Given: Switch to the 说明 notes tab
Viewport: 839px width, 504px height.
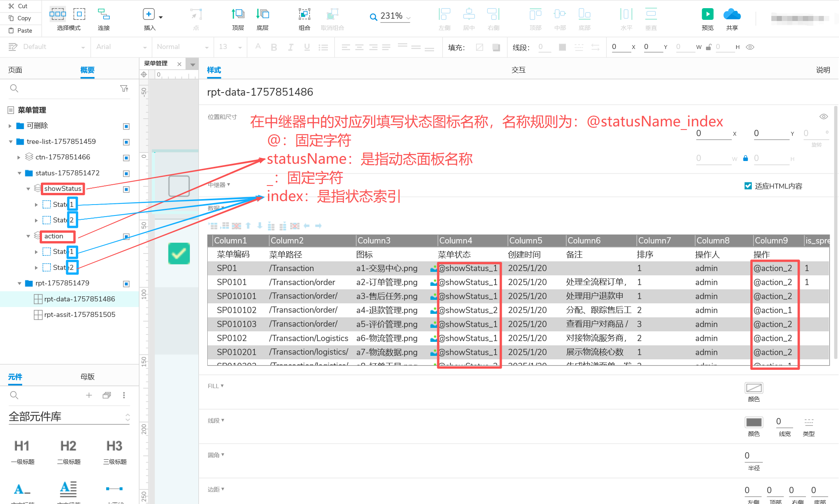Looking at the screenshot, I should coord(823,70).
